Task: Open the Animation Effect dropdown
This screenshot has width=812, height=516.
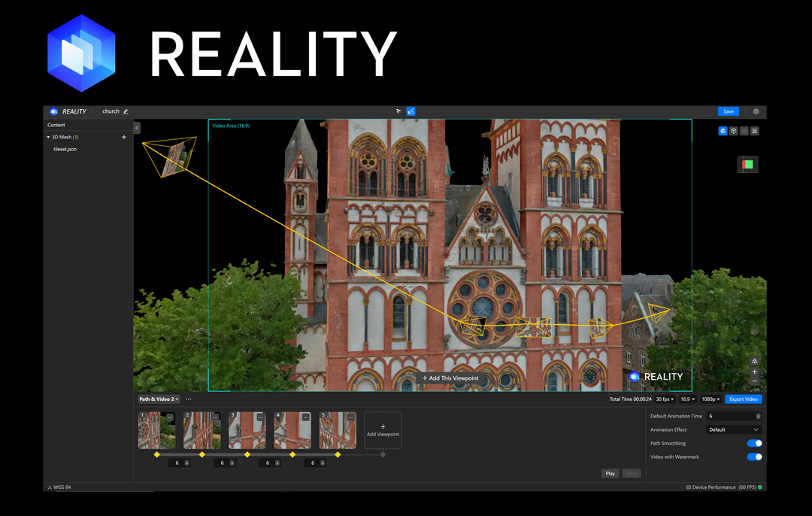Action: 733,429
